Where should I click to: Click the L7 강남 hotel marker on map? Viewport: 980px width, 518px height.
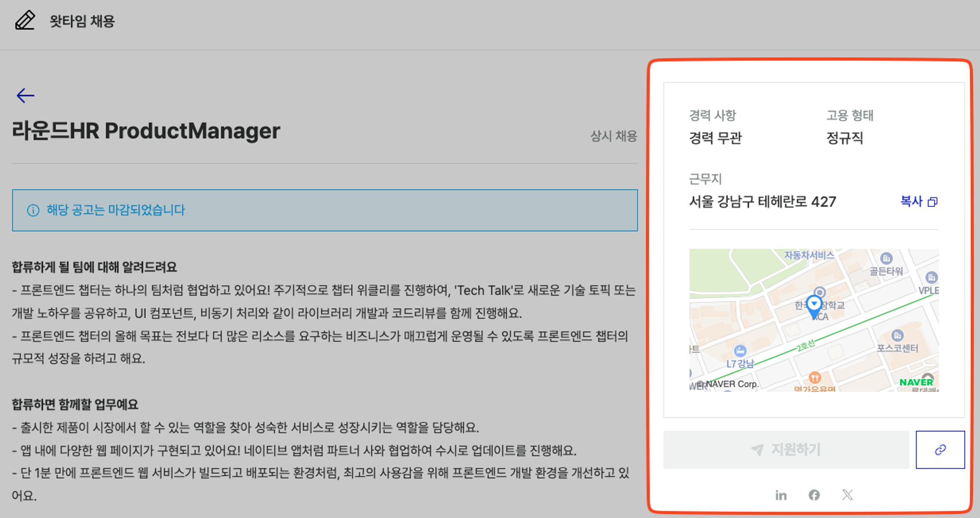coord(740,351)
